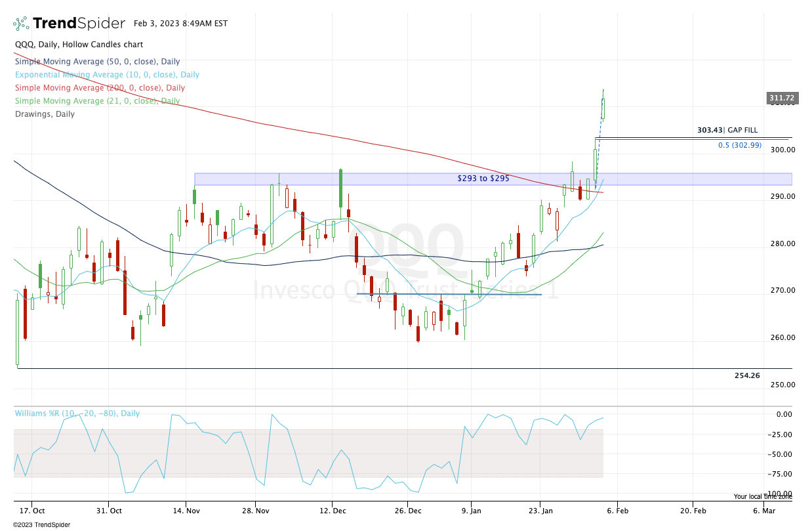This screenshot has height=531, width=812.
Task: Click the 23. Jan date axis label
Action: coord(540,510)
